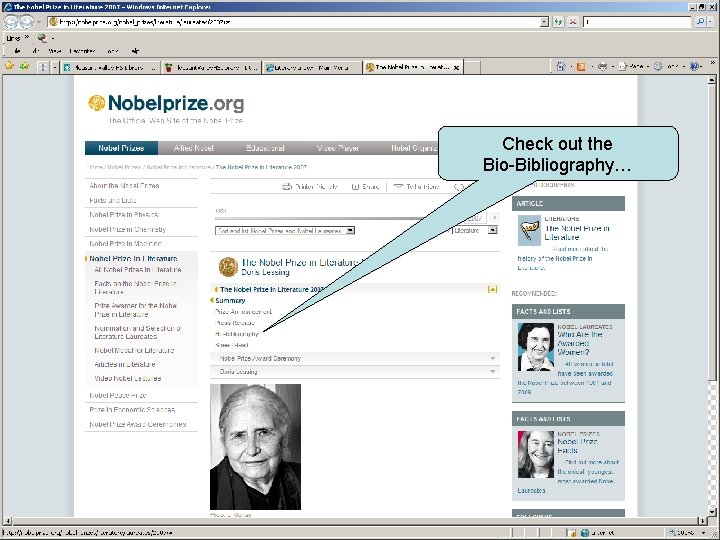Switch to the first browser tab

pos(110,68)
